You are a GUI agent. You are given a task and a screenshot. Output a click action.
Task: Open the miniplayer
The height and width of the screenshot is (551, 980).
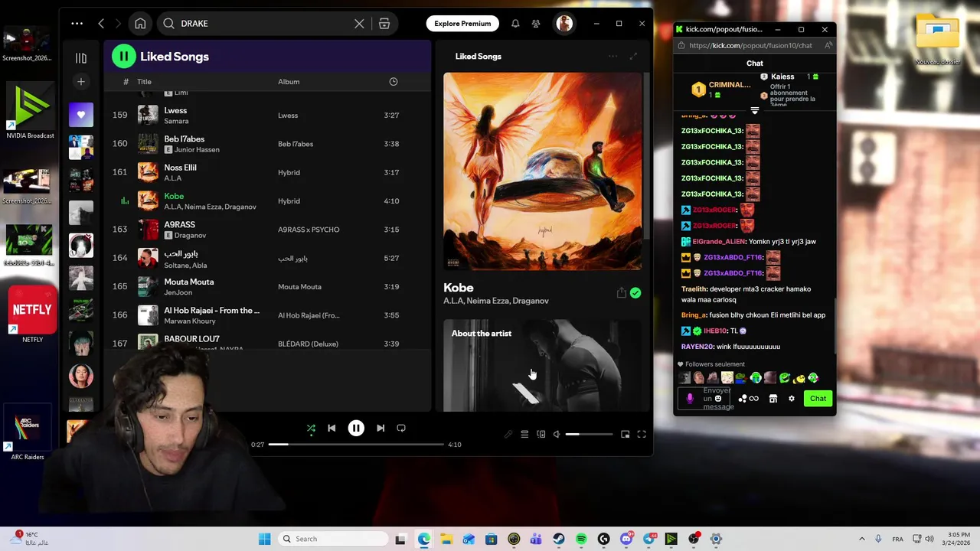point(626,434)
